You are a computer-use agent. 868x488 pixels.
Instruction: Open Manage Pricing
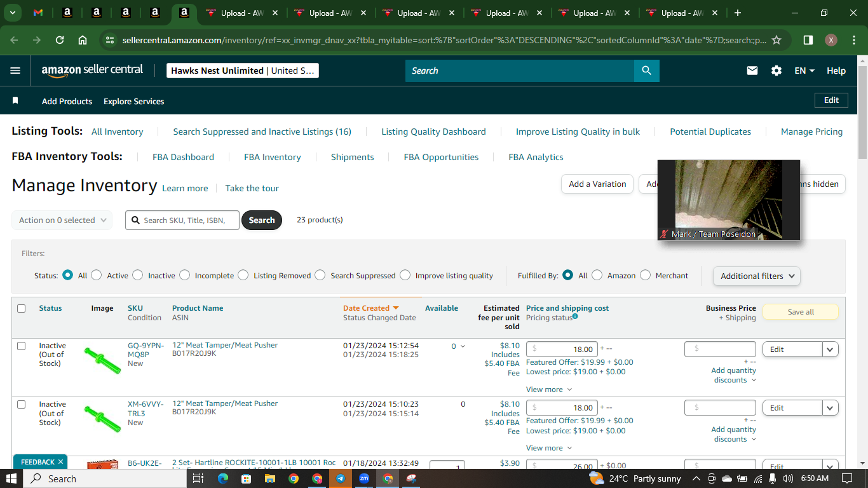point(812,132)
